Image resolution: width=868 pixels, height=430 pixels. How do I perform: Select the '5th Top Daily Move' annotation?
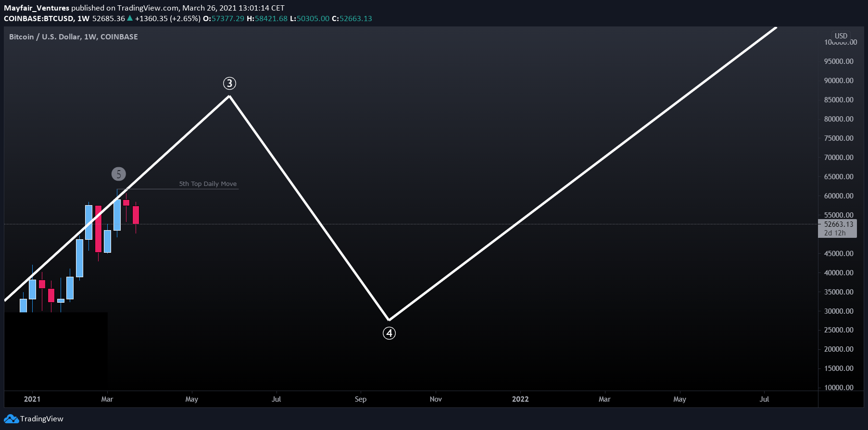click(x=208, y=184)
